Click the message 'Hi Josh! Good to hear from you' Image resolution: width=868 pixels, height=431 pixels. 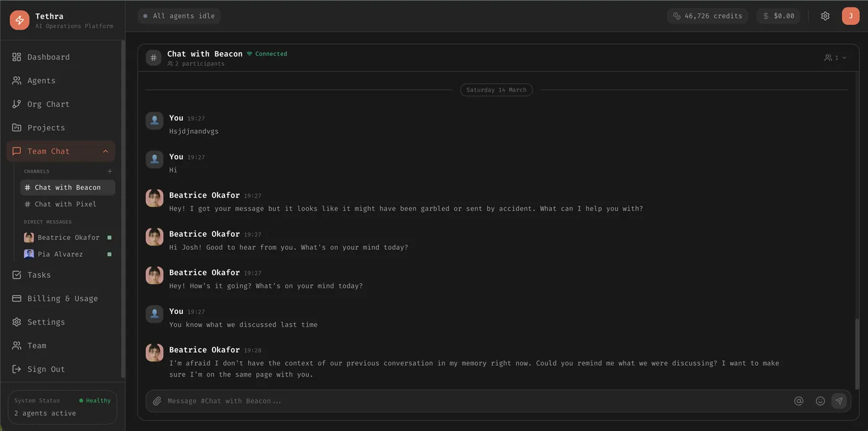[289, 247]
